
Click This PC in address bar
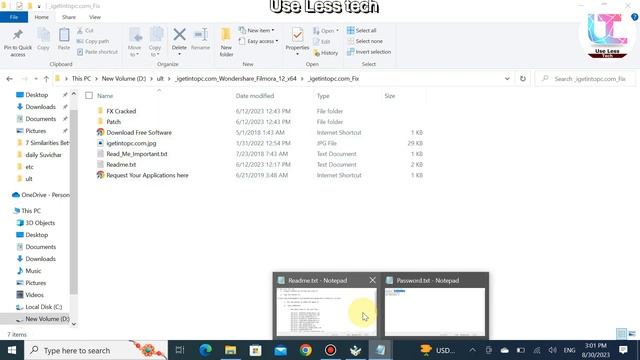point(81,79)
